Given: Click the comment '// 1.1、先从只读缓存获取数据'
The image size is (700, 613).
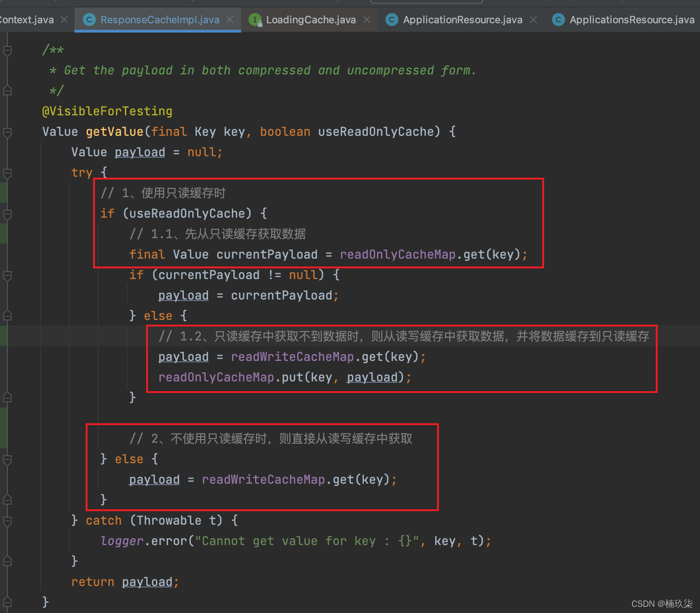Looking at the screenshot, I should (217, 234).
